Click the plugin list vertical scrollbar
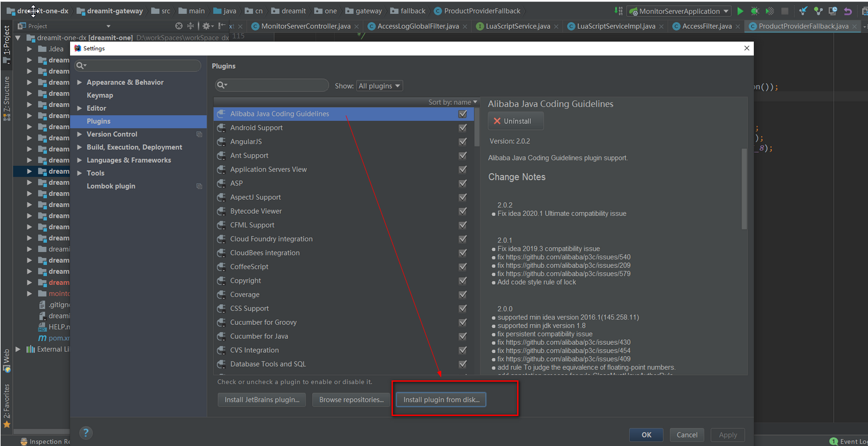868x446 pixels. pos(477,127)
